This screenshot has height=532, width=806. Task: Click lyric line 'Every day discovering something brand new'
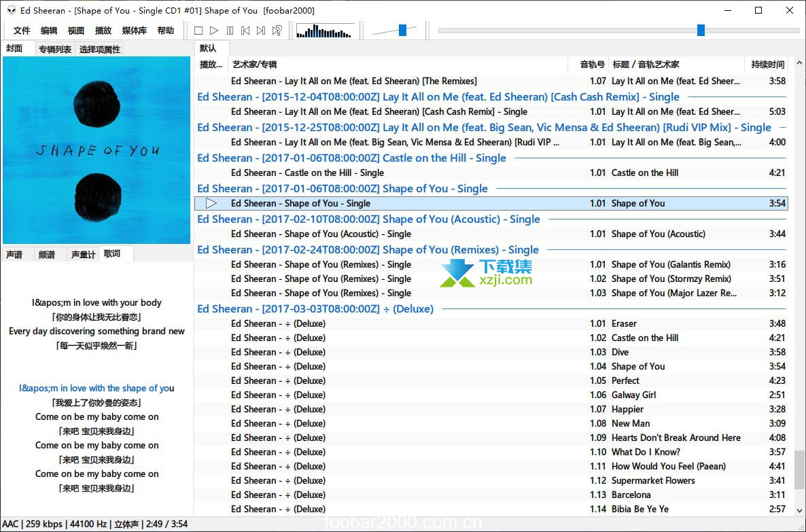97,331
